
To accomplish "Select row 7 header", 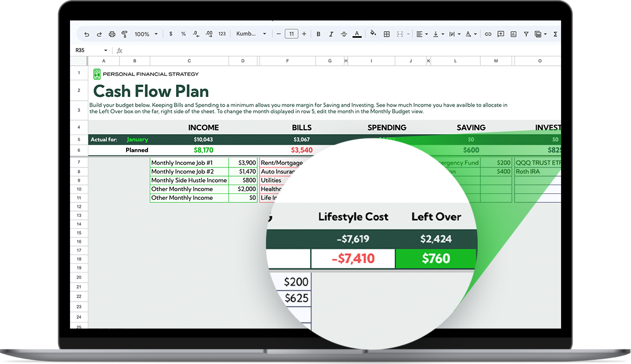I will (x=79, y=162).
